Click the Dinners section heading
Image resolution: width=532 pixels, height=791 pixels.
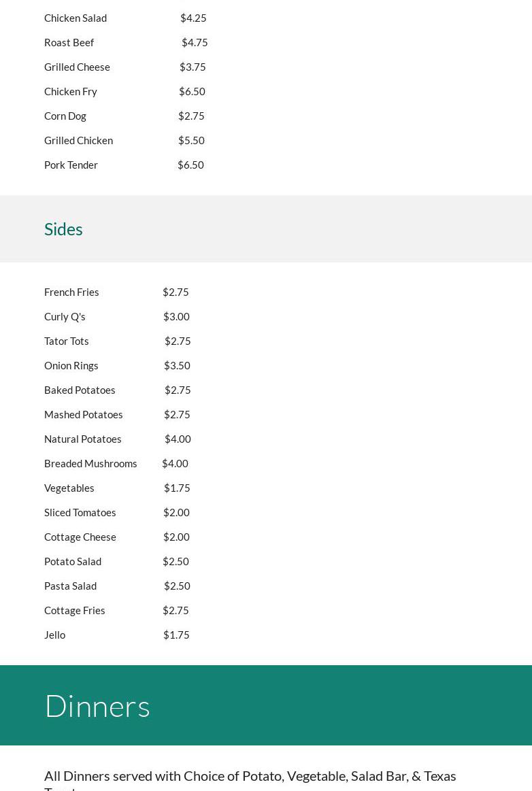[97, 706]
